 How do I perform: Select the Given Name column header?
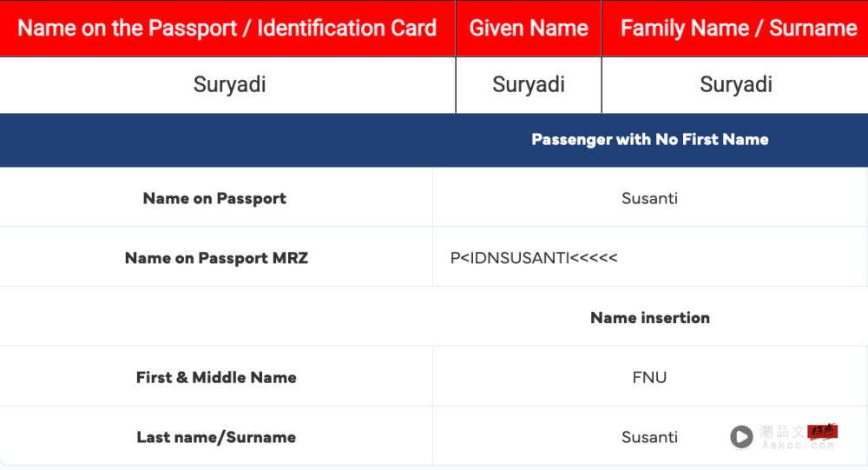point(529,29)
